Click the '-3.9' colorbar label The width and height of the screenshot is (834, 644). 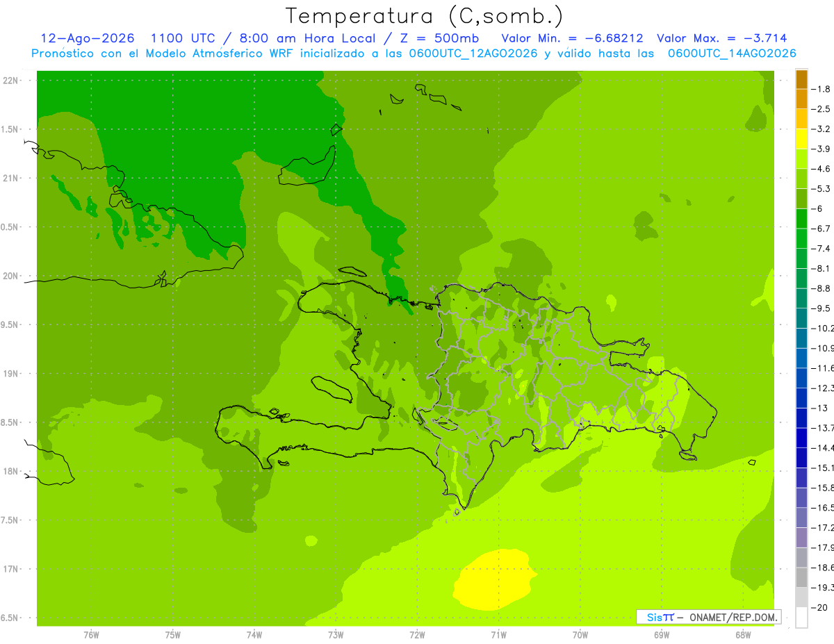tap(820, 149)
